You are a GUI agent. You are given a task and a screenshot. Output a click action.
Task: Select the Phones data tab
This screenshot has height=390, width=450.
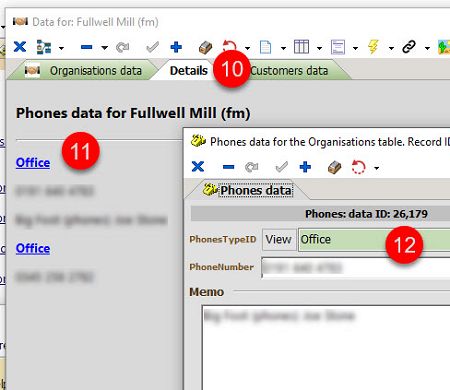[248, 190]
